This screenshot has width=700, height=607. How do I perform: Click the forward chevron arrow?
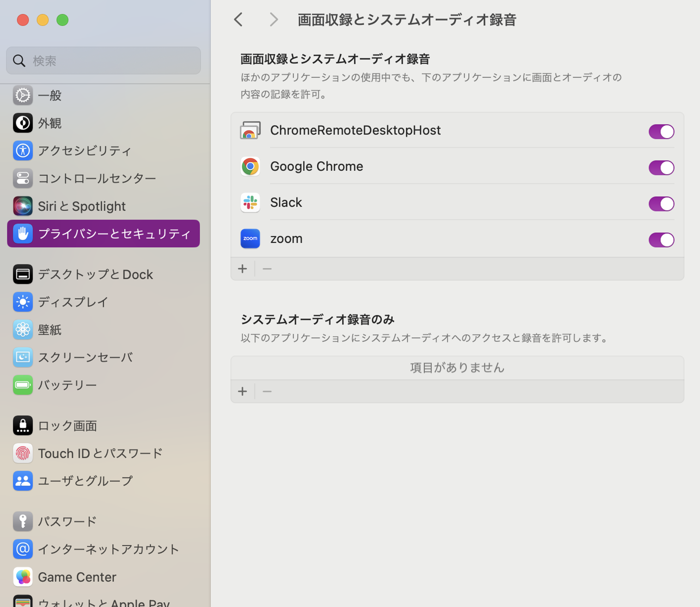tap(274, 20)
